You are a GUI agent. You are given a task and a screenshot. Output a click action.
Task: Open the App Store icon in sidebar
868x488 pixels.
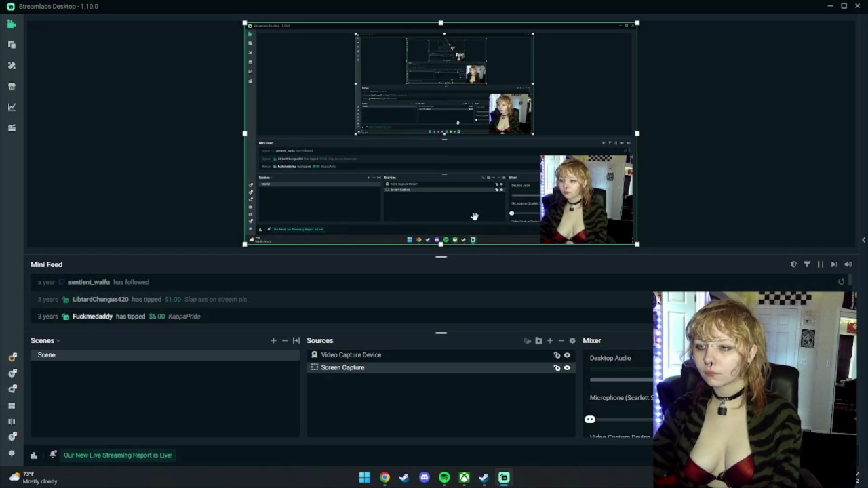coord(12,87)
